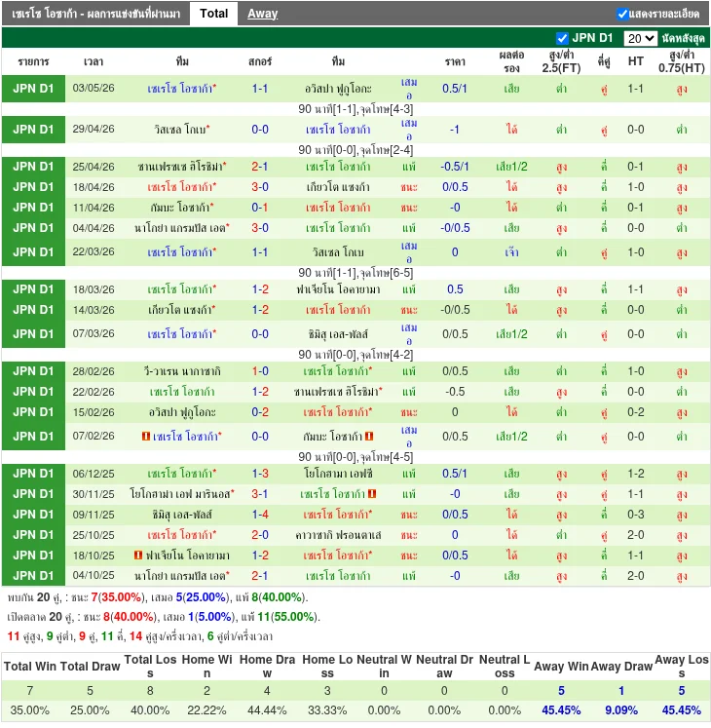The image size is (711, 728).
Task: Click red card icon in 18/10/25 match row
Action: [138, 556]
